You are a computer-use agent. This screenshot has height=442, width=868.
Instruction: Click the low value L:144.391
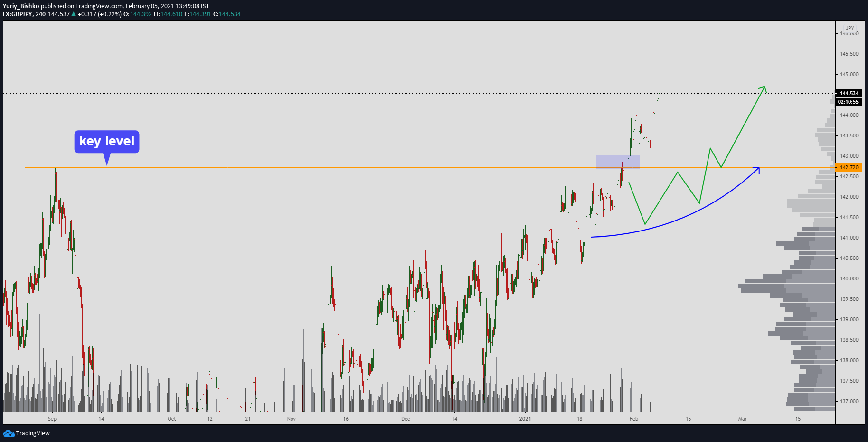click(198, 14)
